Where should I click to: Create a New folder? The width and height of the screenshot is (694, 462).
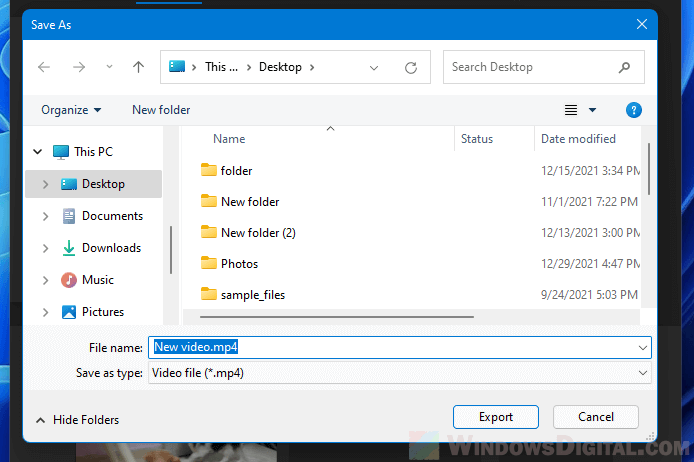point(161,110)
